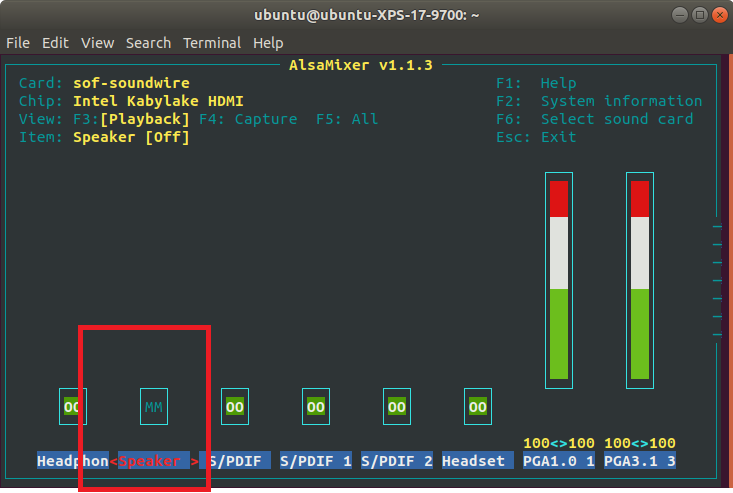Select the S/PDIF 2 channel label
This screenshot has width=733, height=493.
[x=396, y=461]
